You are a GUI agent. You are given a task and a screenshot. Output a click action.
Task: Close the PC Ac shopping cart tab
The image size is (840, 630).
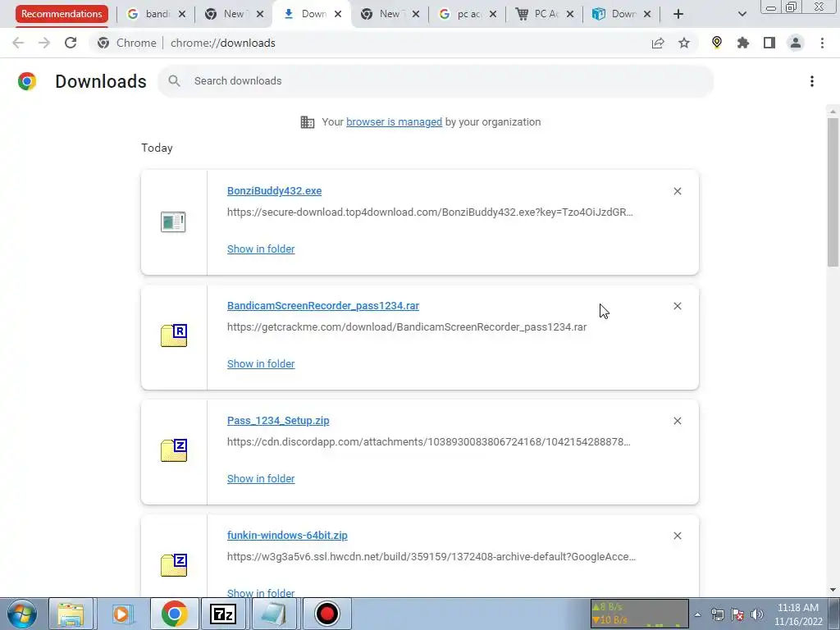pos(570,14)
